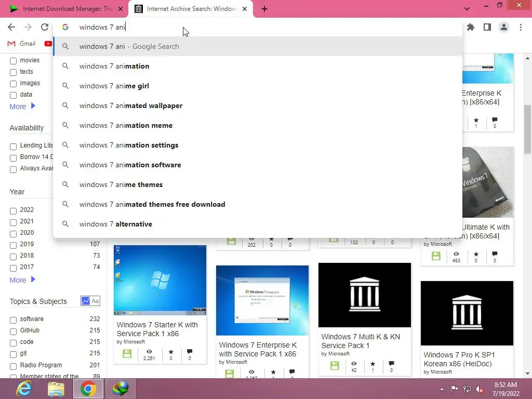Reload the page with the refresh icon
532x399 pixels.
45,27
